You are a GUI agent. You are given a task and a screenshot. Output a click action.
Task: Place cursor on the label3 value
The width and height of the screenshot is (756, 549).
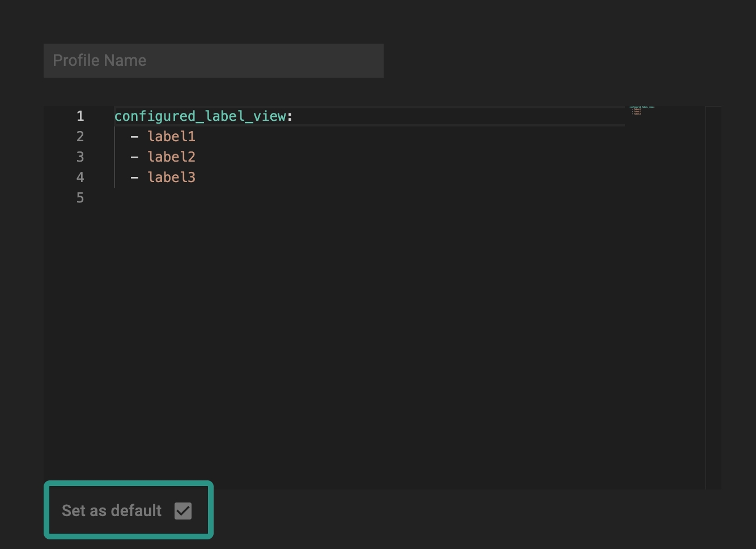[x=171, y=178]
